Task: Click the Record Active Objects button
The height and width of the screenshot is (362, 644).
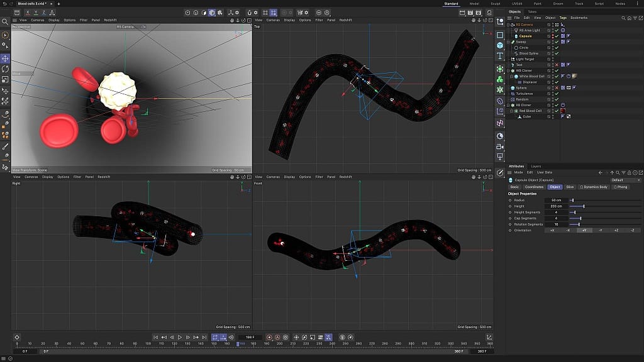Action: 269,337
